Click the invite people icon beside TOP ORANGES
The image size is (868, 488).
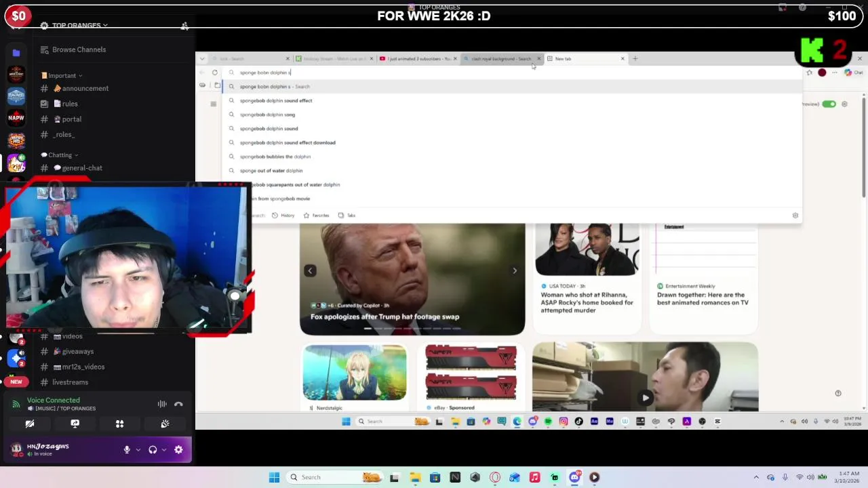pyautogui.click(x=184, y=26)
